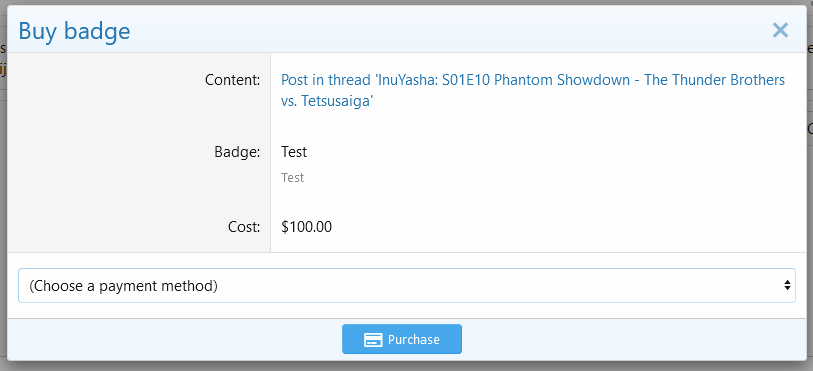Viewport: 813px width, 371px height.
Task: Click the black badge name 'Test'
Action: 294,152
